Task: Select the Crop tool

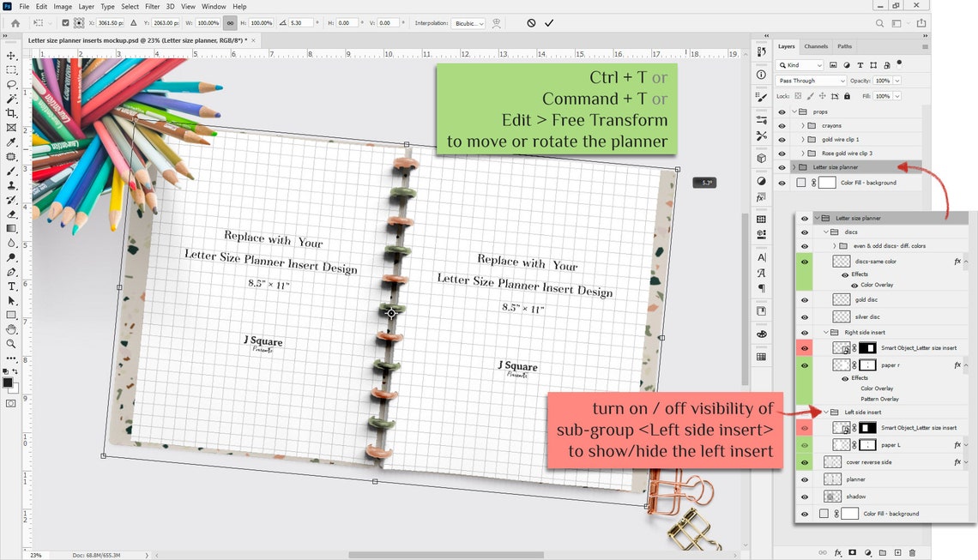Action: 11,114
